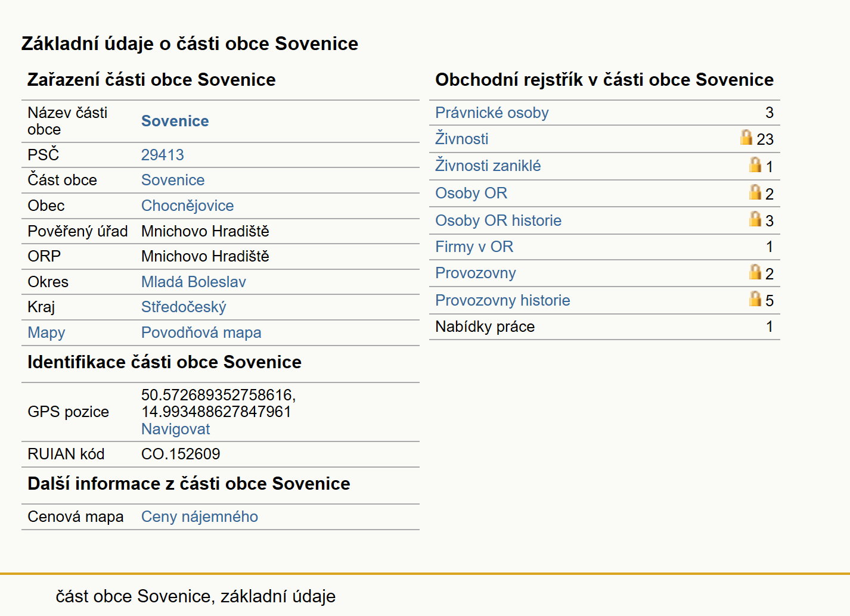
Task: Open the Právnické osoby link
Action: tap(492, 113)
